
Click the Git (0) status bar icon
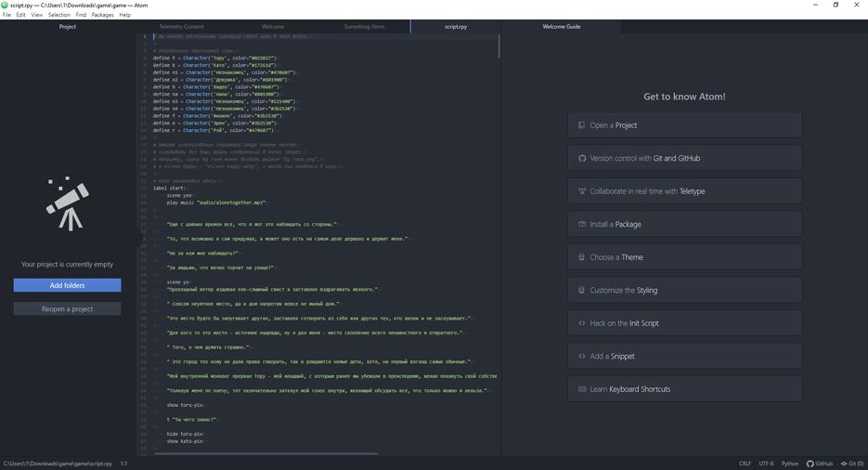click(x=852, y=463)
